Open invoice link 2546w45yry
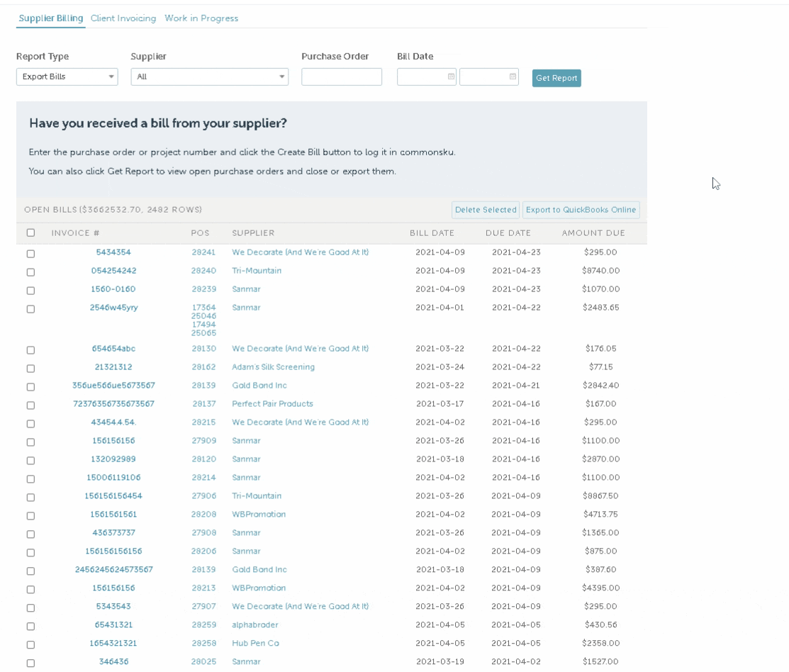 [x=113, y=308]
